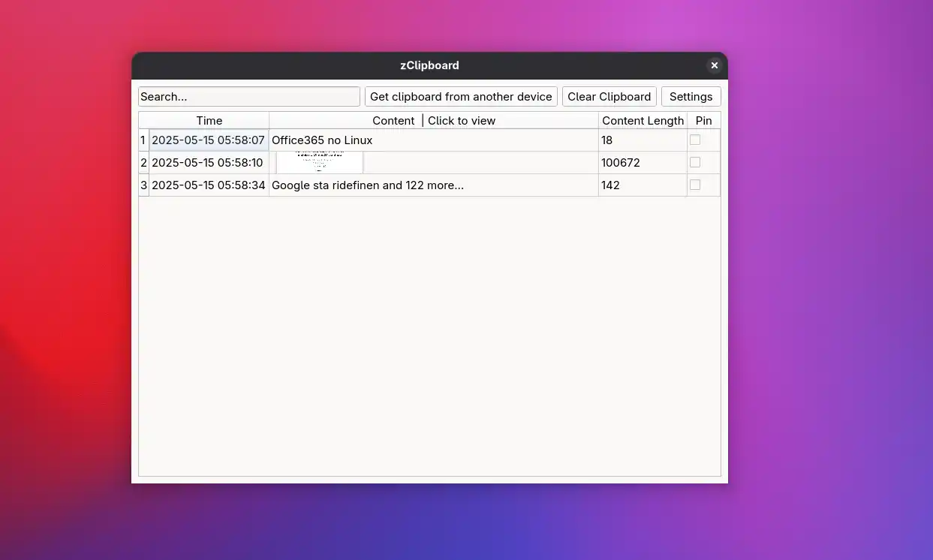933x560 pixels.
Task: Click the row number 2 cell
Action: (x=143, y=162)
